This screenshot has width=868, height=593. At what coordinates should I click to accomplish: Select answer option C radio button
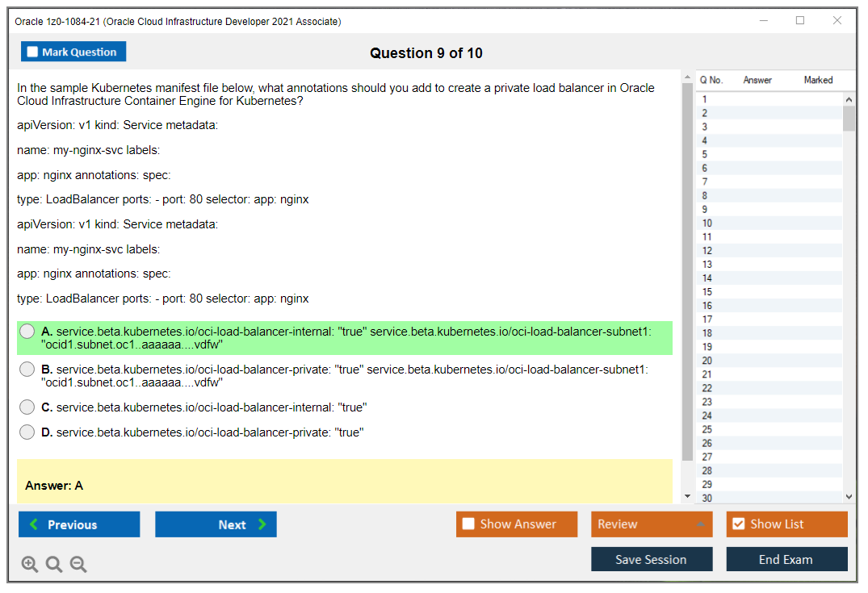27,407
